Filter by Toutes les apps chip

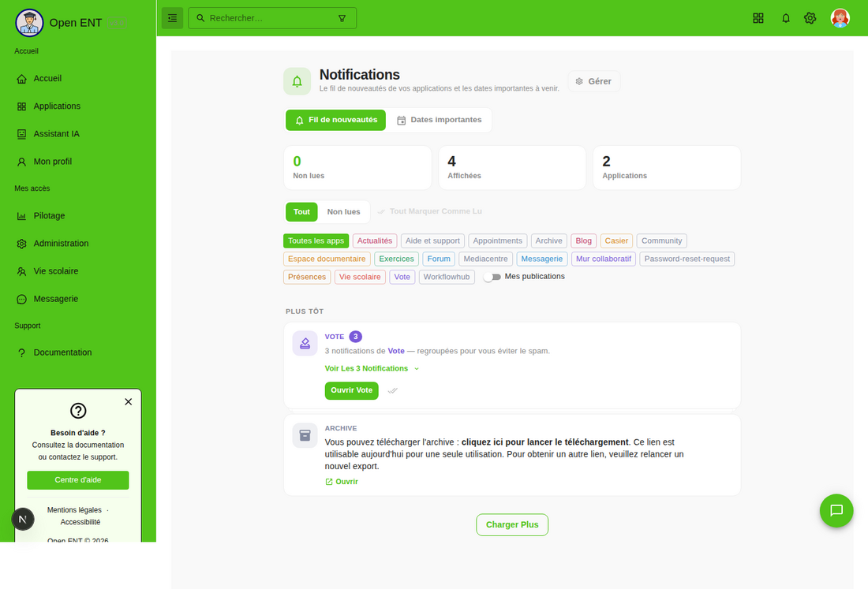click(x=316, y=240)
